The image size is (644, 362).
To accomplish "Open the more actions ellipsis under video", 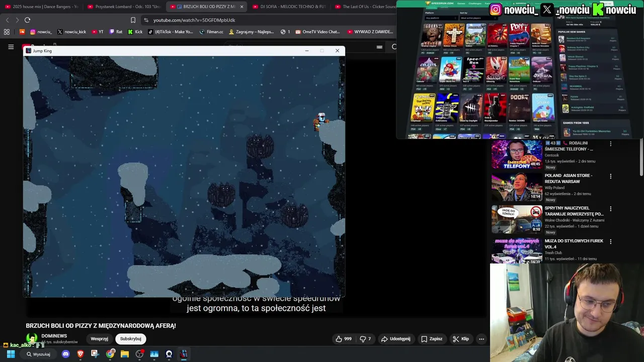I will [481, 339].
